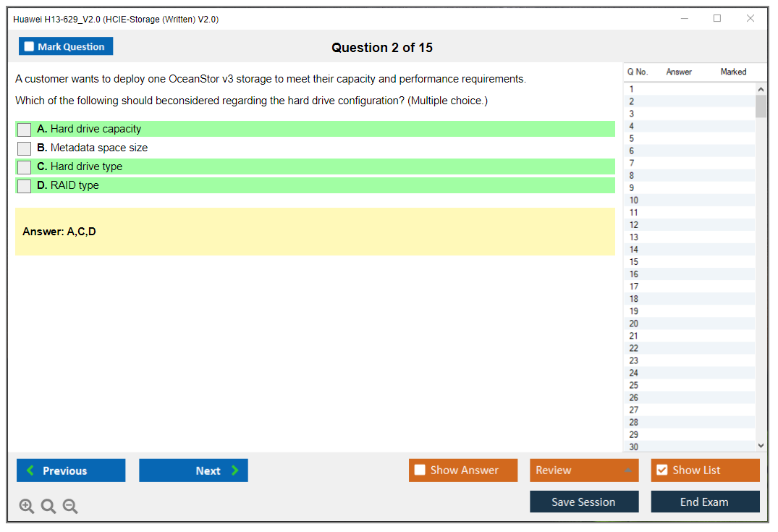
Task: Uncheck the Show List option
Action: tap(661, 470)
